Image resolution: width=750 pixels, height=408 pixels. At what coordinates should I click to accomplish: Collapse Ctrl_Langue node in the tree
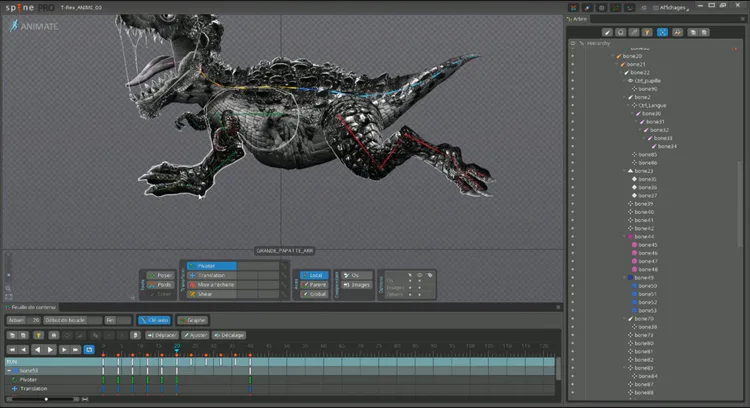(x=629, y=105)
